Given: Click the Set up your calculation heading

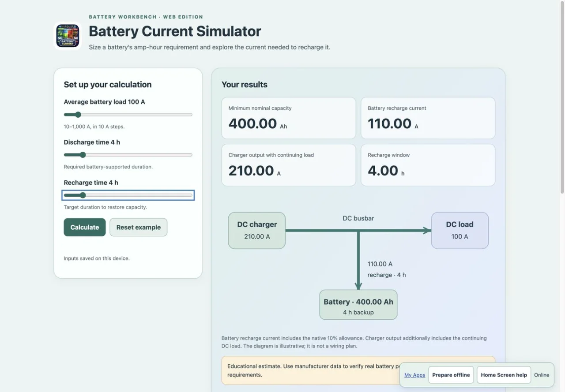Looking at the screenshot, I should 108,84.
